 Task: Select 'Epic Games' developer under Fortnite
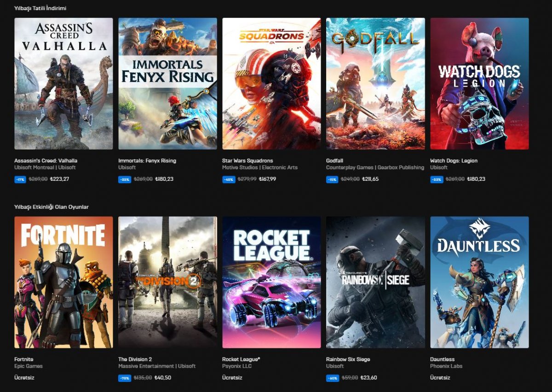coord(29,366)
